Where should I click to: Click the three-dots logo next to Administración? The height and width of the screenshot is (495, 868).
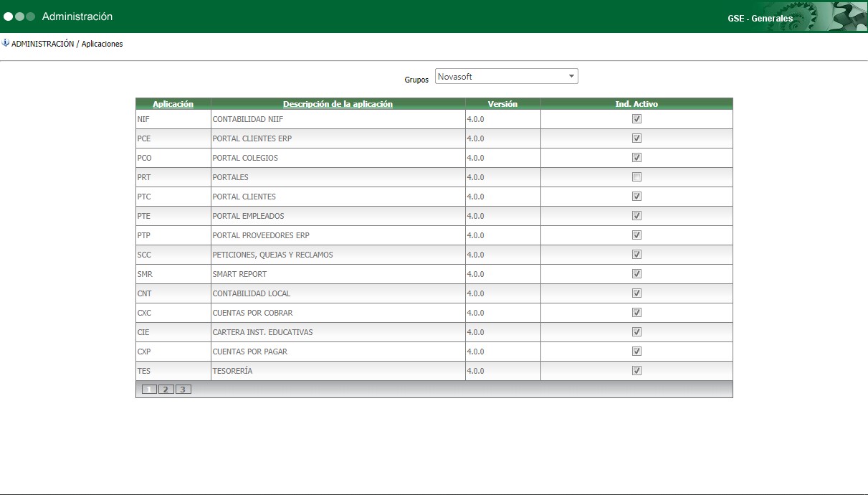click(19, 16)
